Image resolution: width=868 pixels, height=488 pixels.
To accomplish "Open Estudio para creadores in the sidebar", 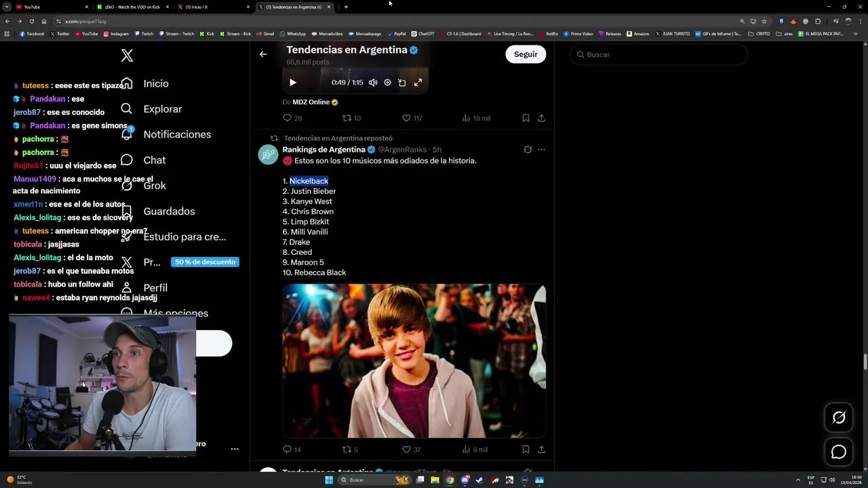I will pyautogui.click(x=174, y=237).
